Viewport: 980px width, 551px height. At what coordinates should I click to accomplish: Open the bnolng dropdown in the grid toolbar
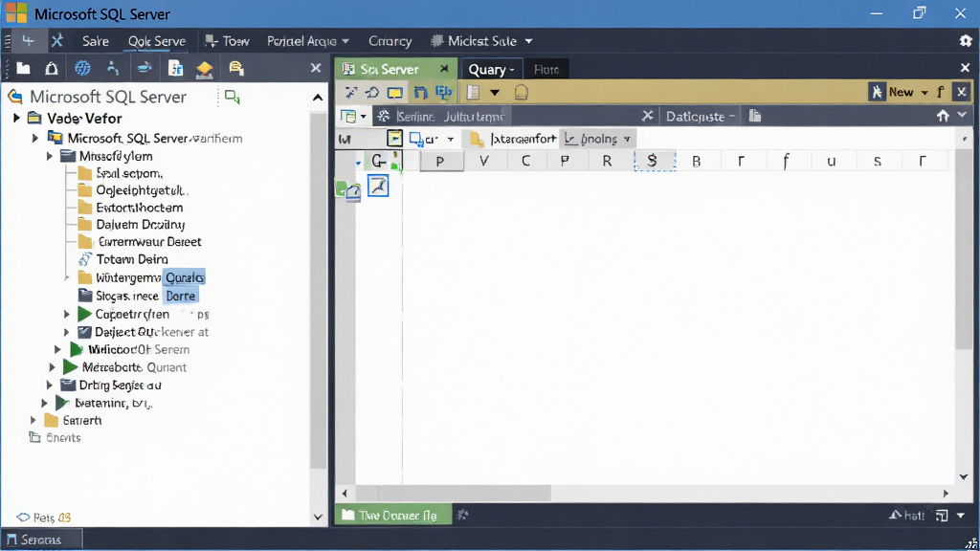pos(597,139)
